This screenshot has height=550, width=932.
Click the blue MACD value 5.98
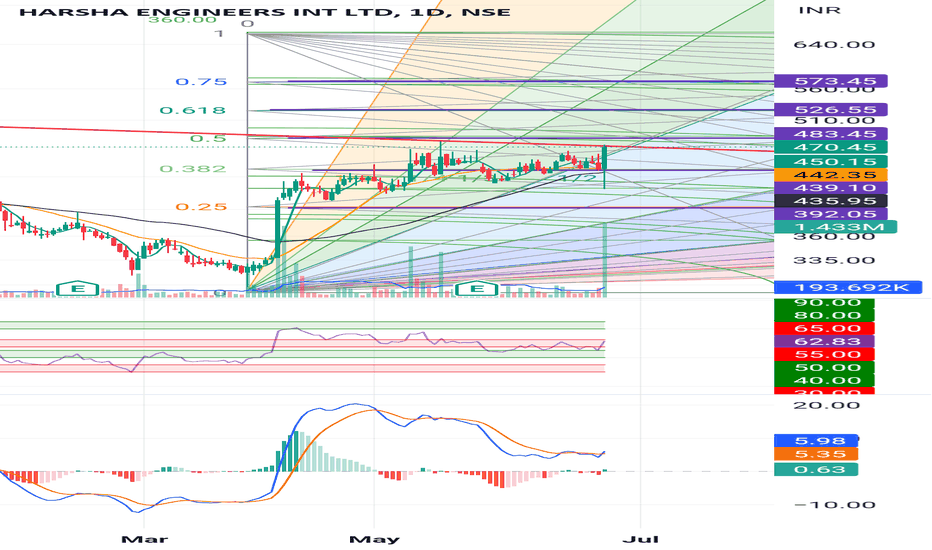(816, 441)
